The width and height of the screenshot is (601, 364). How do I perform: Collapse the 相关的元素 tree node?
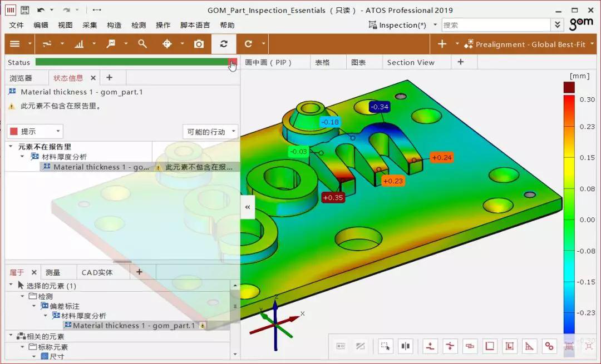[x=11, y=336]
